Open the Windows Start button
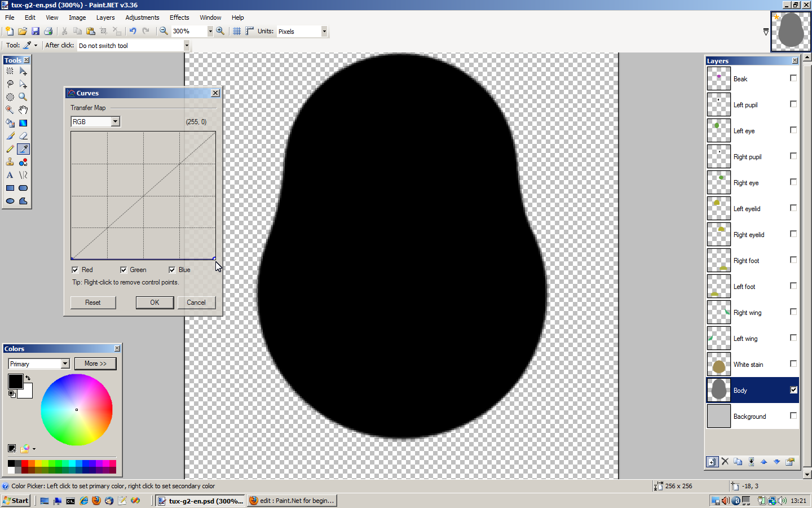Screen dimensions: 812x508 point(16,500)
